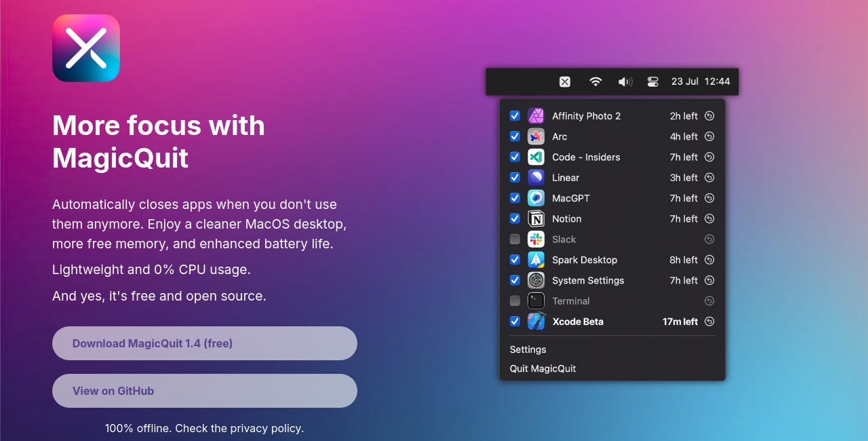Click the Code - Insiders app icon
The height and width of the screenshot is (441, 868).
coord(536,157)
